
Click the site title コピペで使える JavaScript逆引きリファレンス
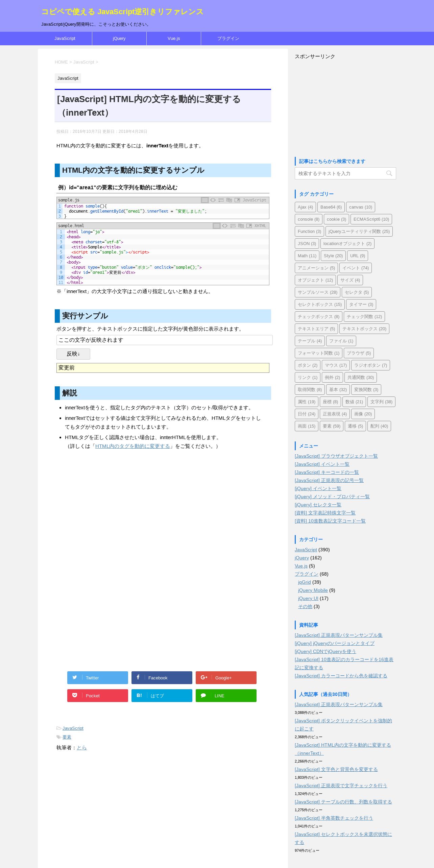pyautogui.click(x=122, y=12)
